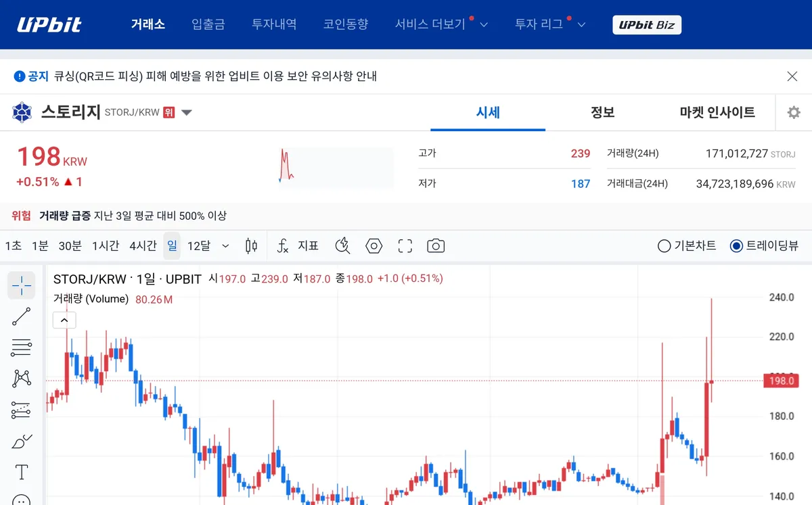Expand the STORJ/KRW market selector arrow

(x=187, y=113)
